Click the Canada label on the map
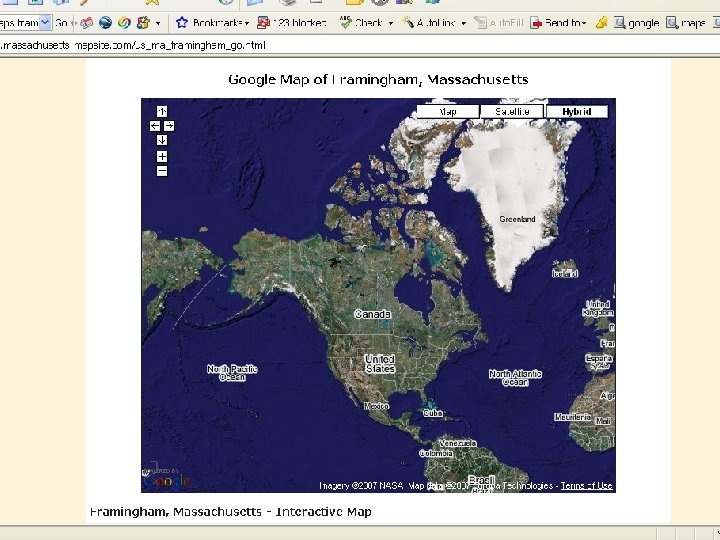 tap(372, 315)
